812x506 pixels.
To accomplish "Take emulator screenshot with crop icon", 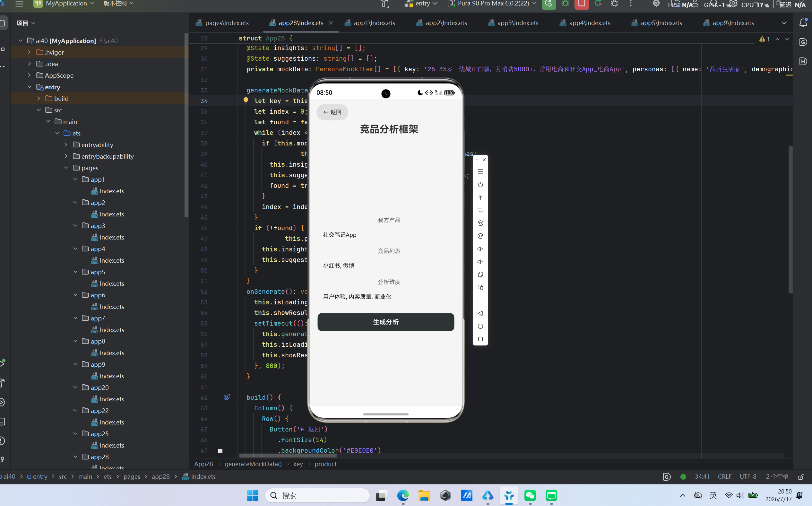I will [x=480, y=211].
